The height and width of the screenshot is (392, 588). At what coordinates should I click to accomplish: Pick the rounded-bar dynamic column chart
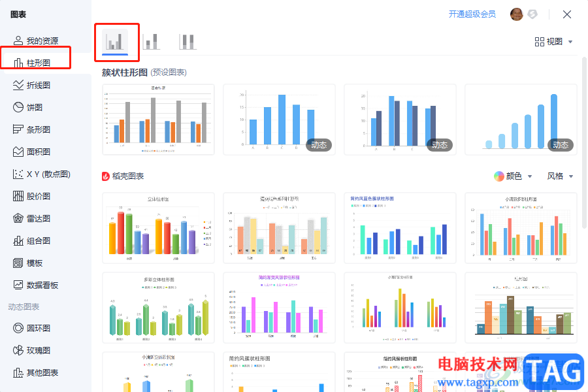point(521,120)
